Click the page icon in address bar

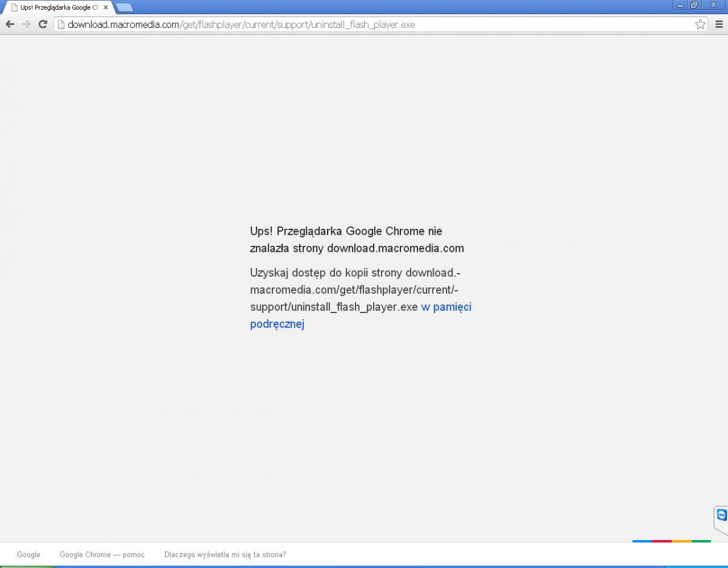coord(61,24)
